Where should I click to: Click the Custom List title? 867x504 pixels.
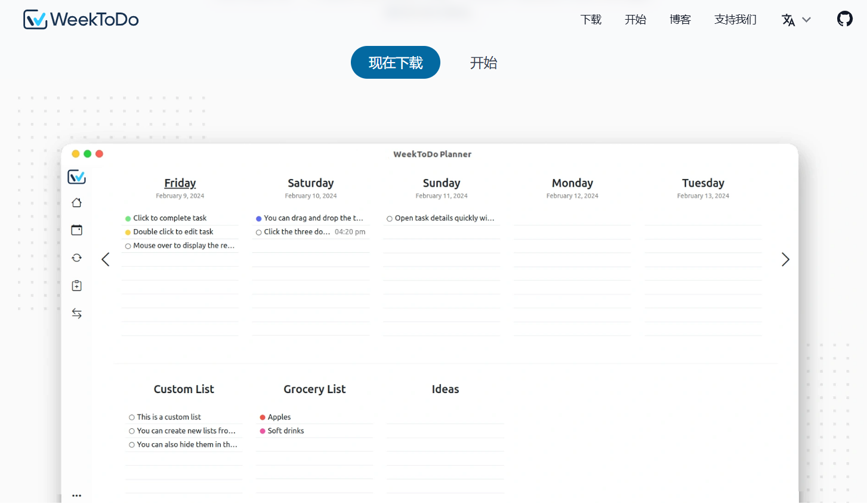click(184, 389)
